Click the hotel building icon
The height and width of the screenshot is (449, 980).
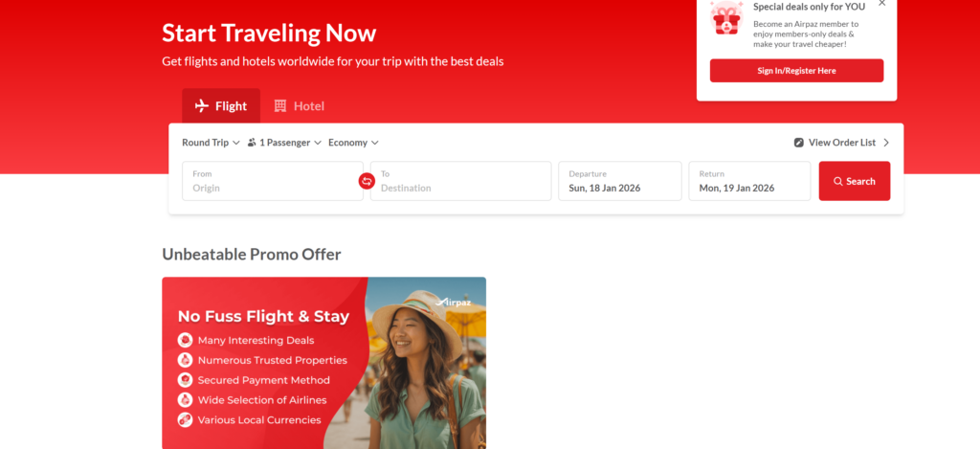(x=280, y=105)
